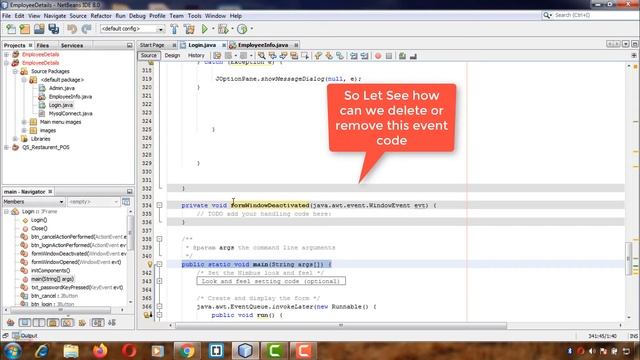Open the Tools menu
Screen dimensions: 640x360
(x=194, y=16)
